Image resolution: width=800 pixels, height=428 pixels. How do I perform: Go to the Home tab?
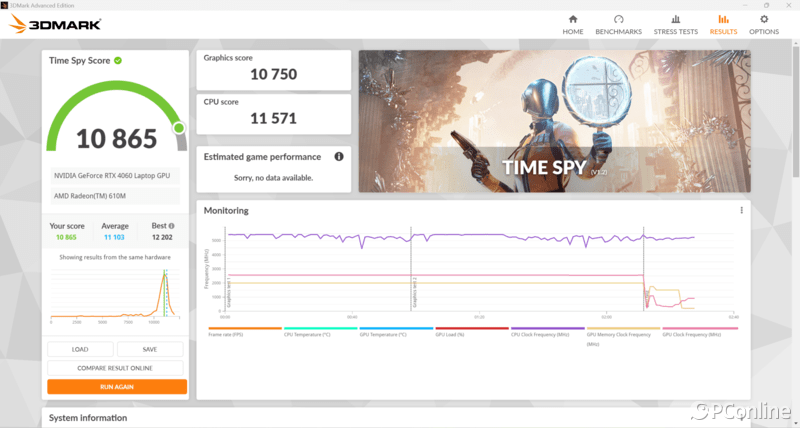[x=572, y=25]
